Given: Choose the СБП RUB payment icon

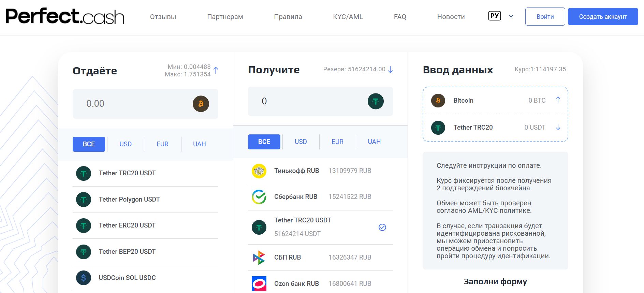Looking at the screenshot, I should (259, 258).
